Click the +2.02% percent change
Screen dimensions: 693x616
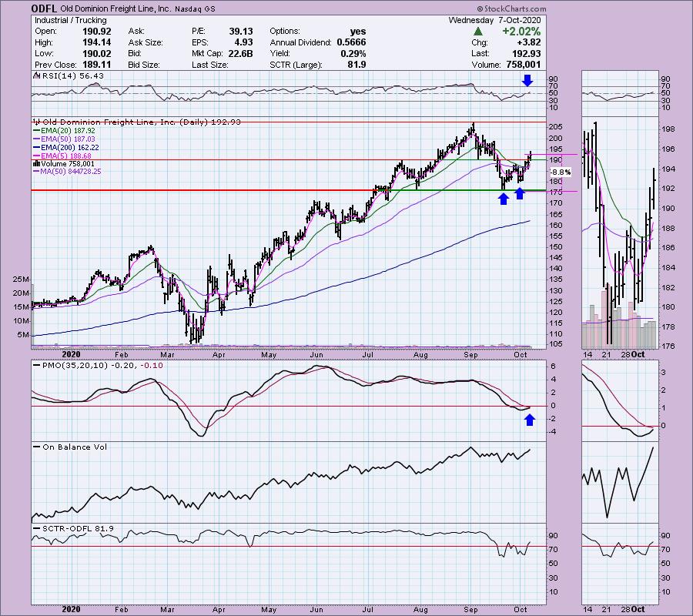click(x=521, y=32)
